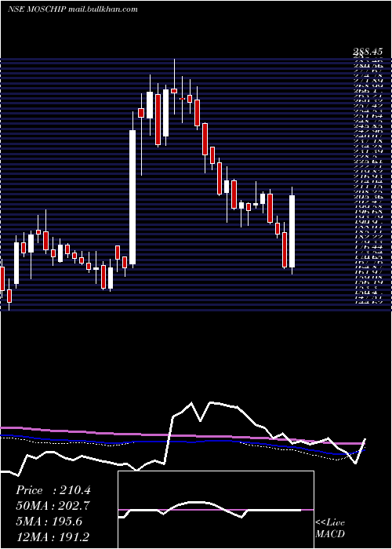Click the "NSE MOSCHIP mail.bullkhan.com" title text
Image resolution: width=392 pixels, height=549 pixels.
72,9
